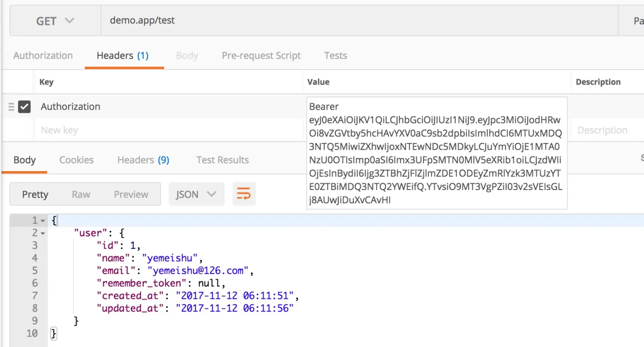This screenshot has height=347, width=644.
Task: Select the response Body tab
Action: tap(24, 160)
